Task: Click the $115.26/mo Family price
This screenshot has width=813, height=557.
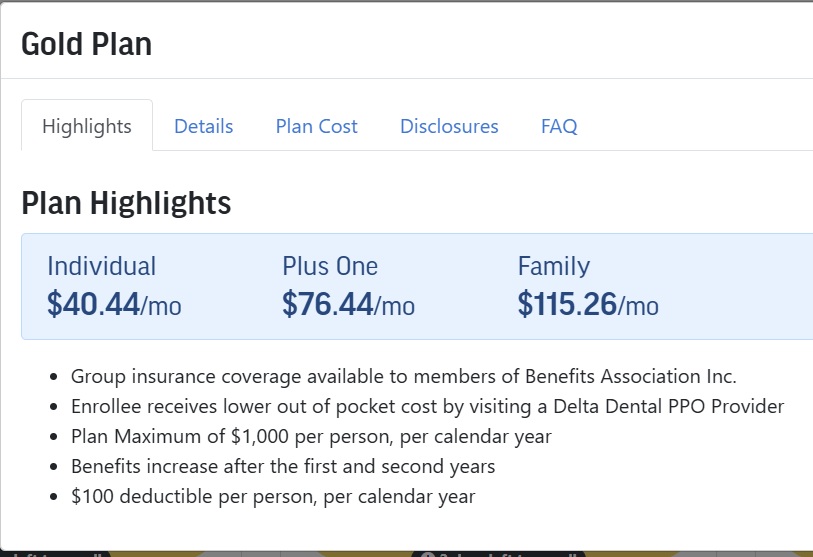Action: coord(588,304)
